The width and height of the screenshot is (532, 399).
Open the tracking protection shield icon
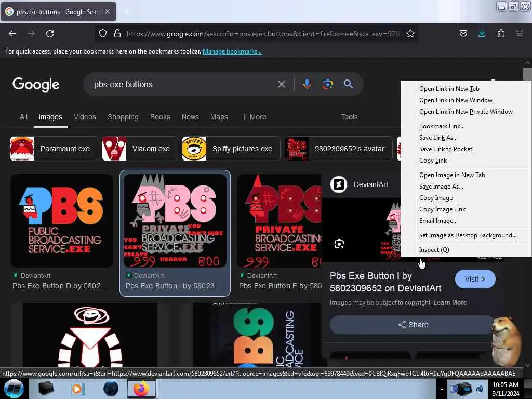point(103,33)
